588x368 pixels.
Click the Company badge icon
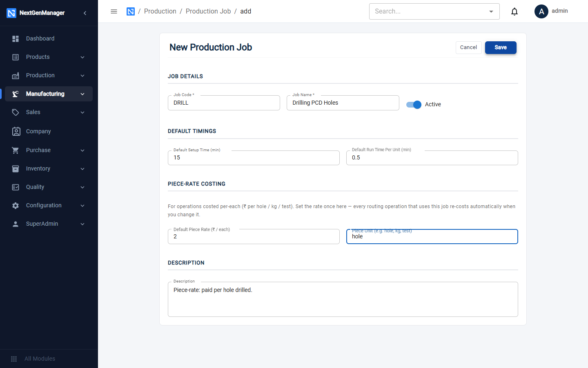(x=16, y=131)
